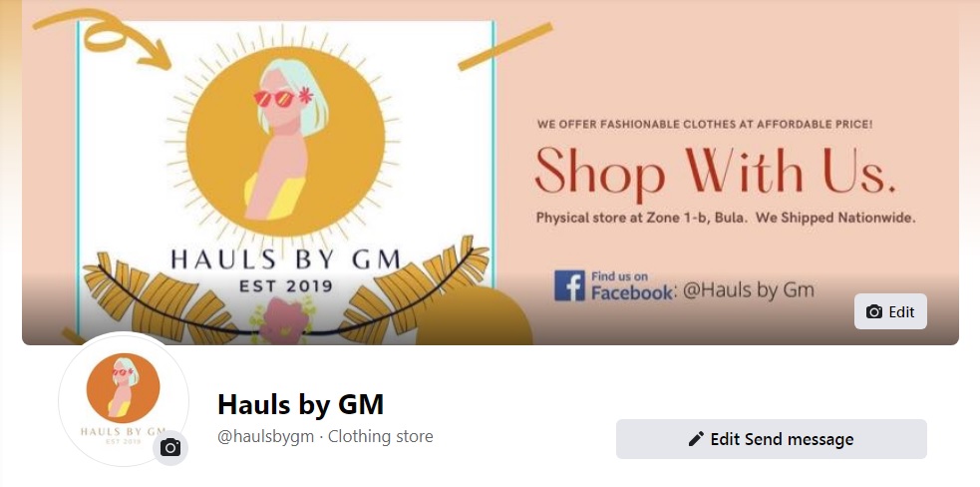The image size is (980, 487).
Task: Click the Physical store at Zone 1-b line
Action: (x=726, y=219)
